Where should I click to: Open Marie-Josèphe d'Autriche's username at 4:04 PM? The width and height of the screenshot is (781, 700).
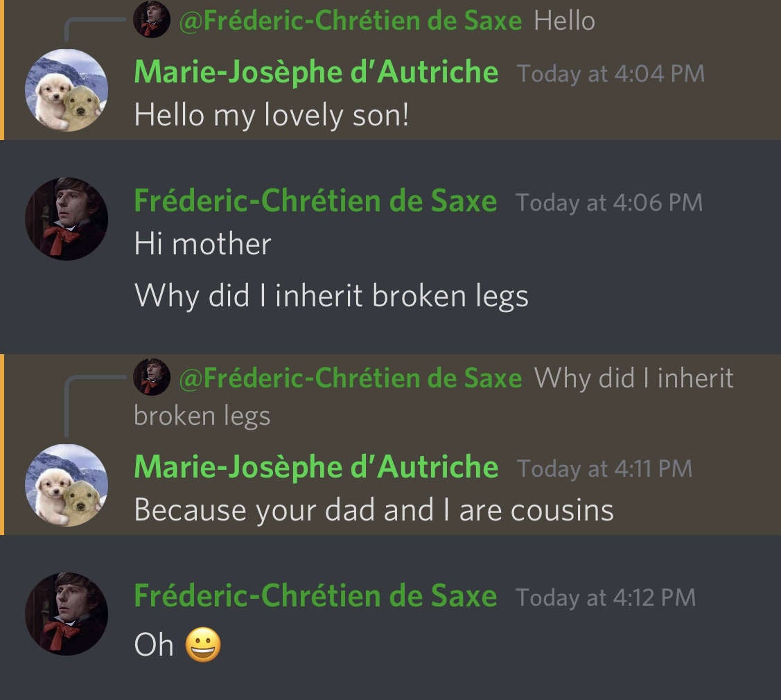316,72
